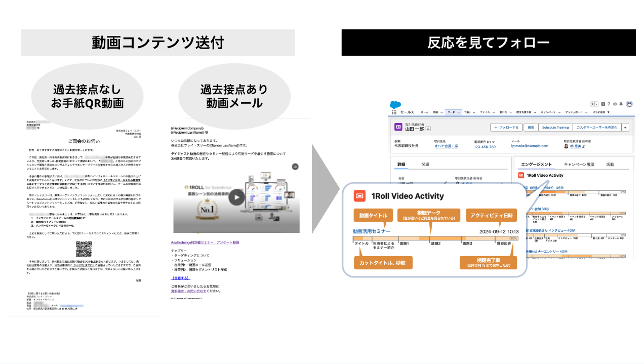The height and width of the screenshot is (364, 644).
Task: Open the notifications bell icon
Action: click(x=621, y=104)
